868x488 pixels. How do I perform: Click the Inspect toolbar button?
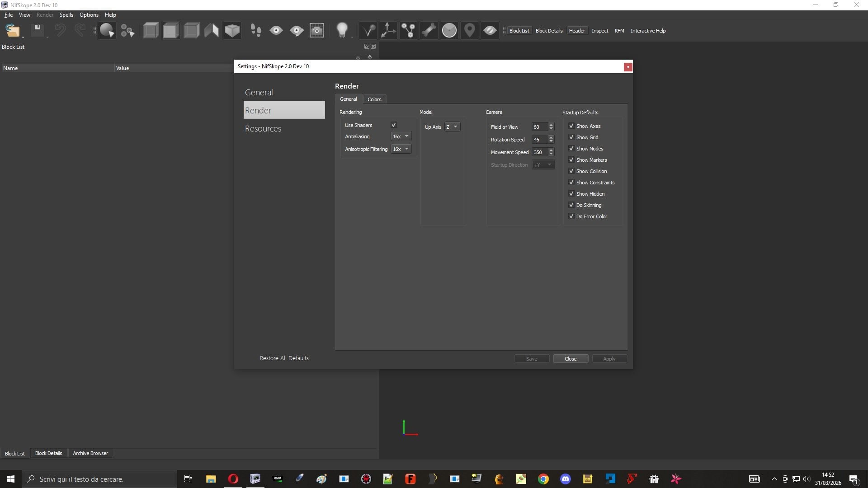point(600,31)
